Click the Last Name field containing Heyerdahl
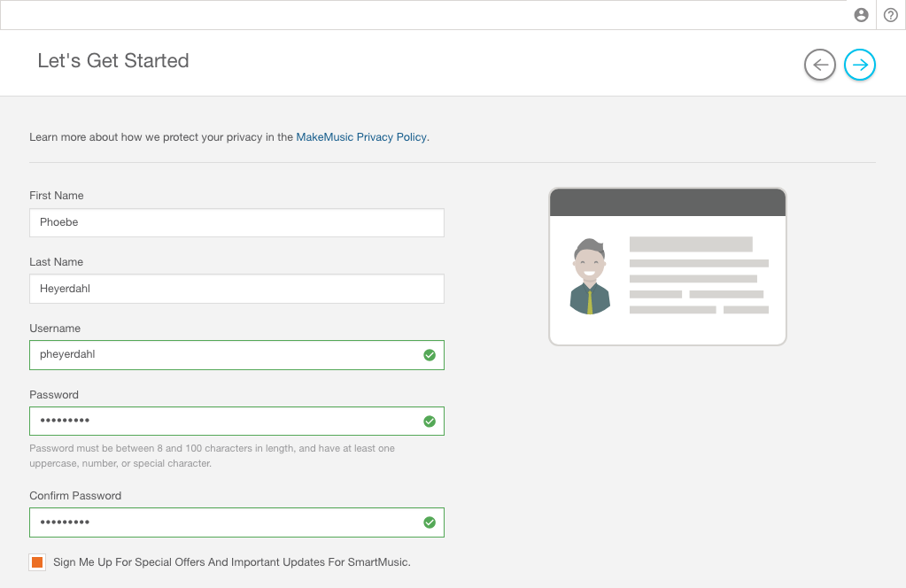Screen dimensions: 906x588 pyautogui.click(x=236, y=289)
